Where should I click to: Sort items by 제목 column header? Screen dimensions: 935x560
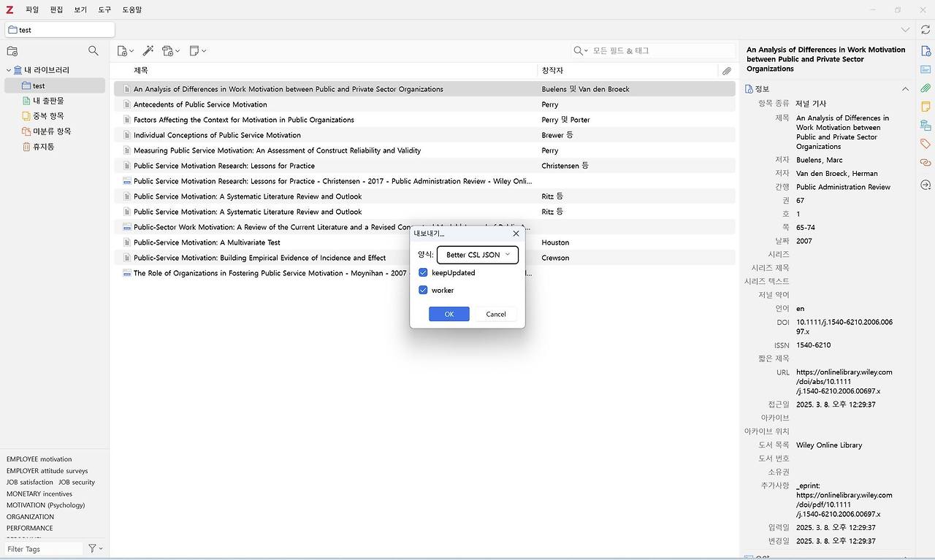tap(326, 71)
